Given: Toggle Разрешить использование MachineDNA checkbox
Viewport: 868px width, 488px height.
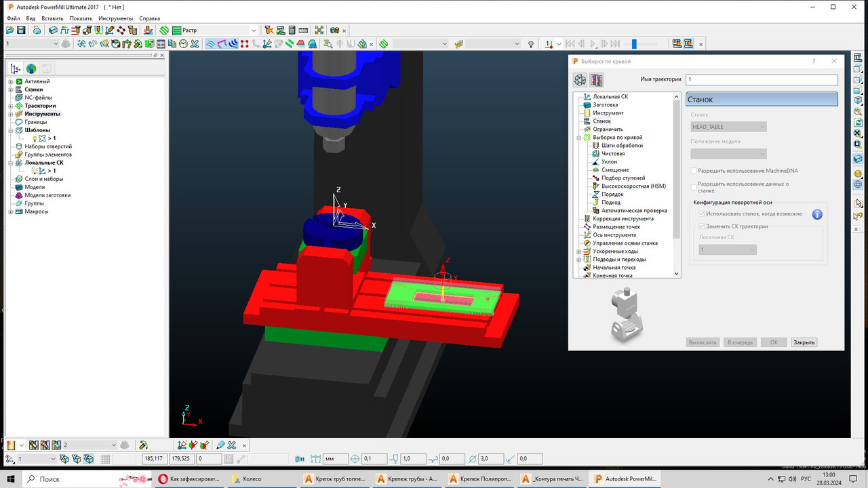Looking at the screenshot, I should tap(694, 171).
